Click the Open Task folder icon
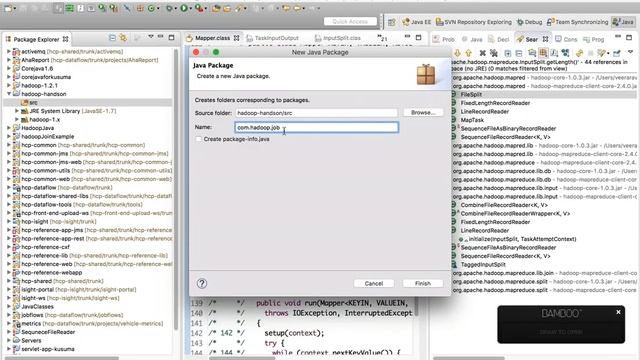Image resolution: width=640 pixels, height=360 pixels. (227, 8)
